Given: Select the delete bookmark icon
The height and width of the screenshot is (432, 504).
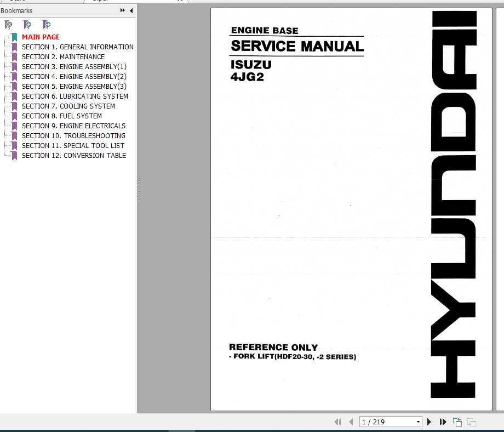Looking at the screenshot, I should [8, 25].
